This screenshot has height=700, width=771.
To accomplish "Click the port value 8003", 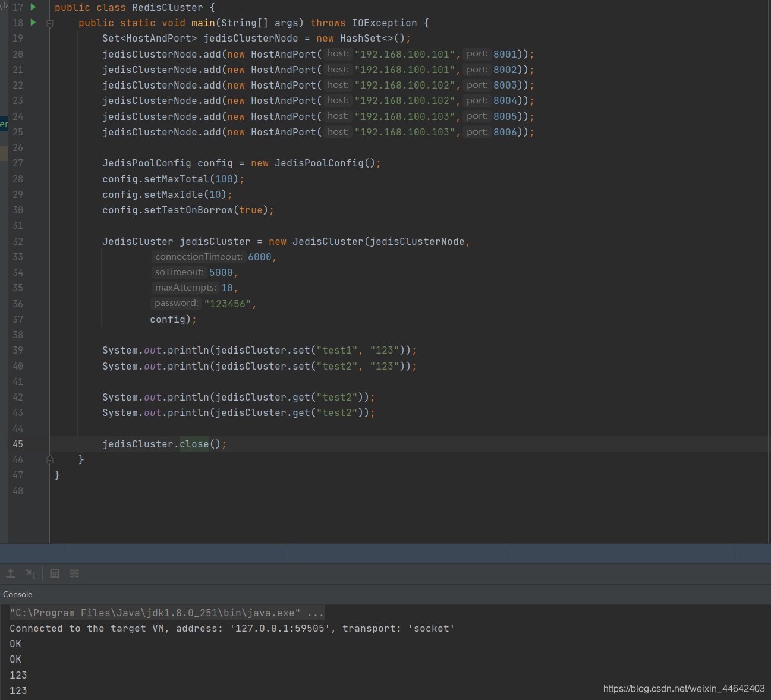I will (505, 85).
